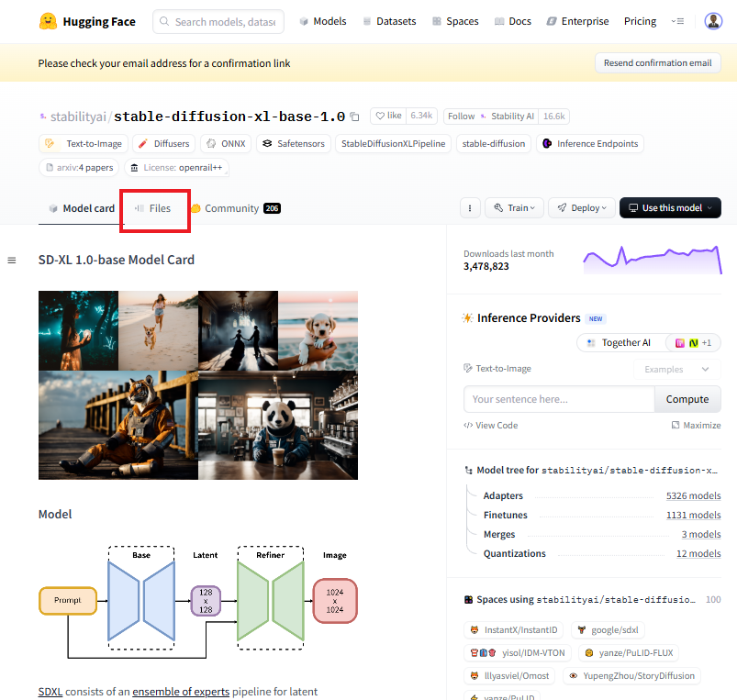Select the StableDiffusionXLPipeline tag
This screenshot has width=737, height=700.
[x=394, y=144]
